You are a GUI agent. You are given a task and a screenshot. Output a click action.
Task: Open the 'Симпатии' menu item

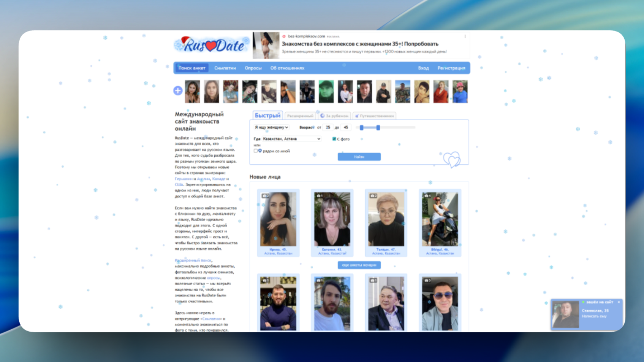coord(225,68)
